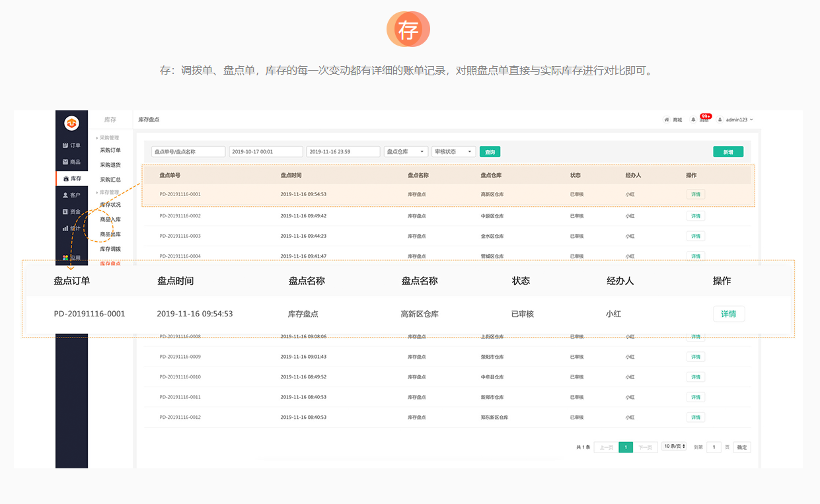Open the admin123 account dropdown
This screenshot has width=820, height=504.
(735, 120)
